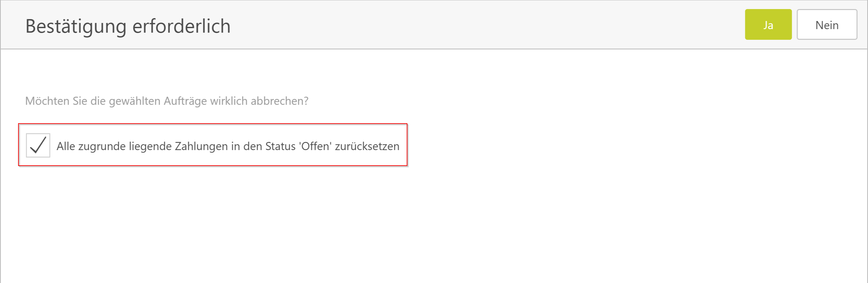The image size is (868, 283).
Task: Click the checkmark icon in the checkbox
Action: coord(38,145)
